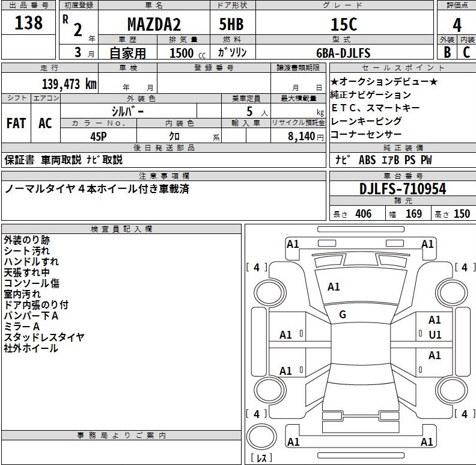This screenshot has width=476, height=465.
Task: Click the inspector note ハンドルすれ
Action: coord(31,262)
